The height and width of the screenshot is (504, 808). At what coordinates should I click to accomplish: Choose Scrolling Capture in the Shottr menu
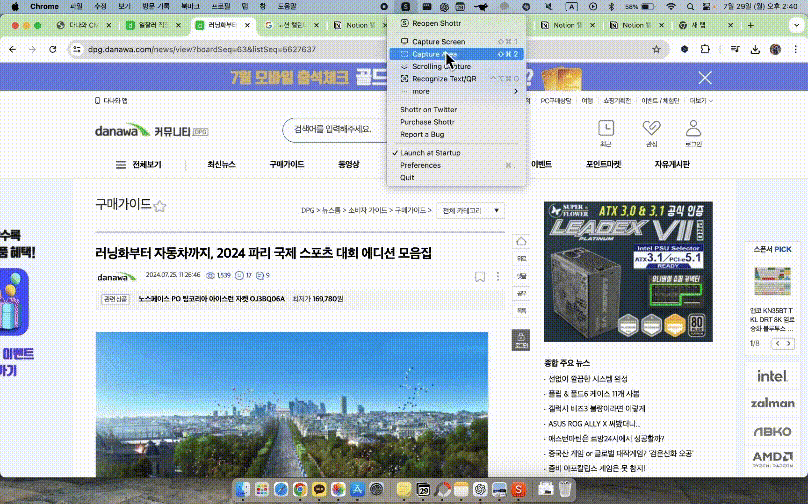pos(441,66)
